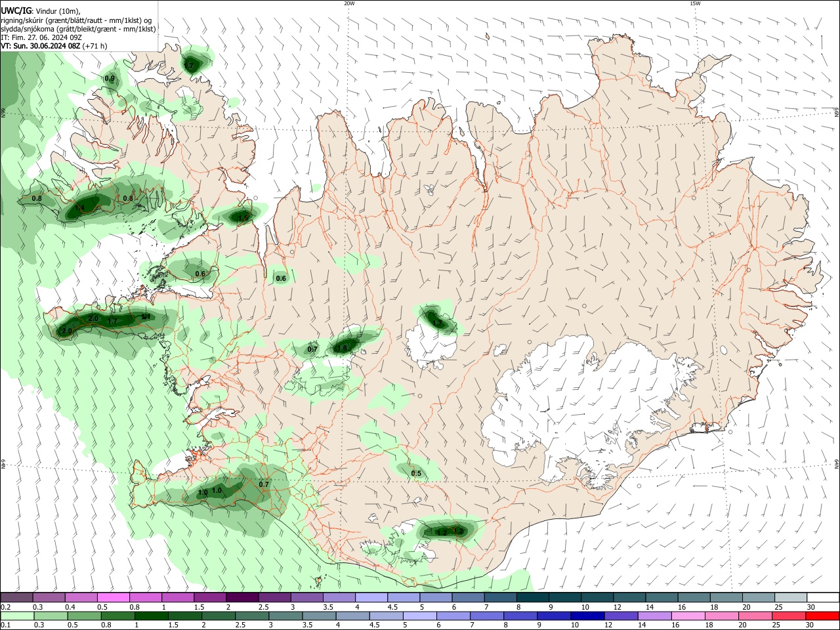
Task: Pick the 4 grey-blue swatch in lower legend
Action: (x=352, y=616)
